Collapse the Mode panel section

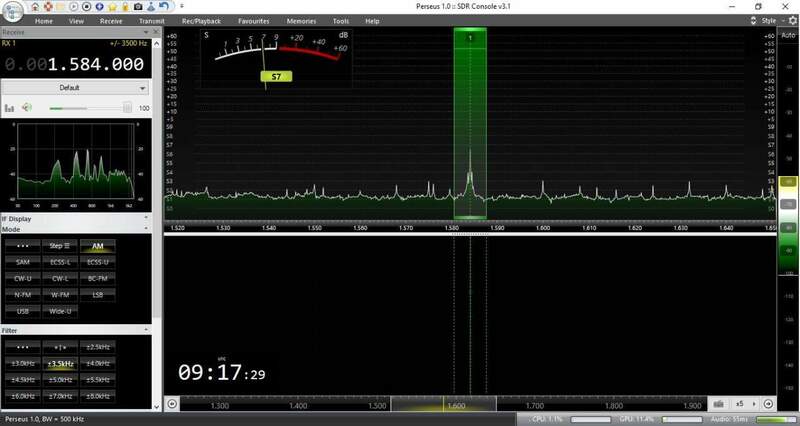tap(145, 229)
